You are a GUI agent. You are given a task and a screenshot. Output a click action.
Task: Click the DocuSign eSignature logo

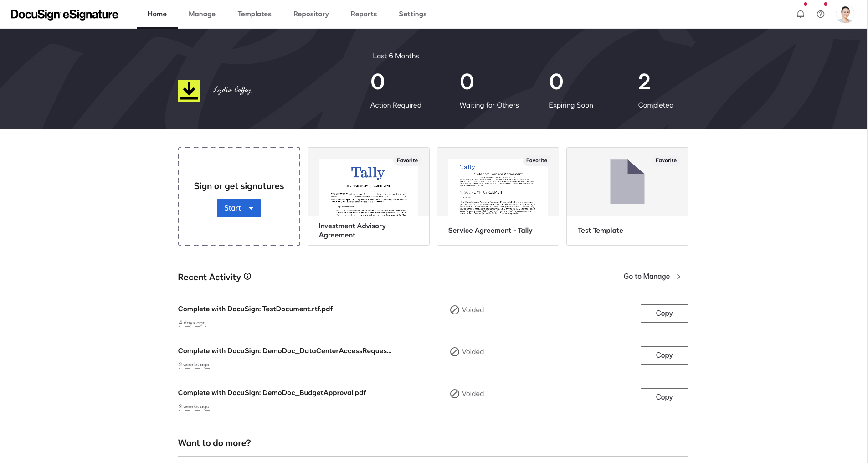[x=64, y=14]
